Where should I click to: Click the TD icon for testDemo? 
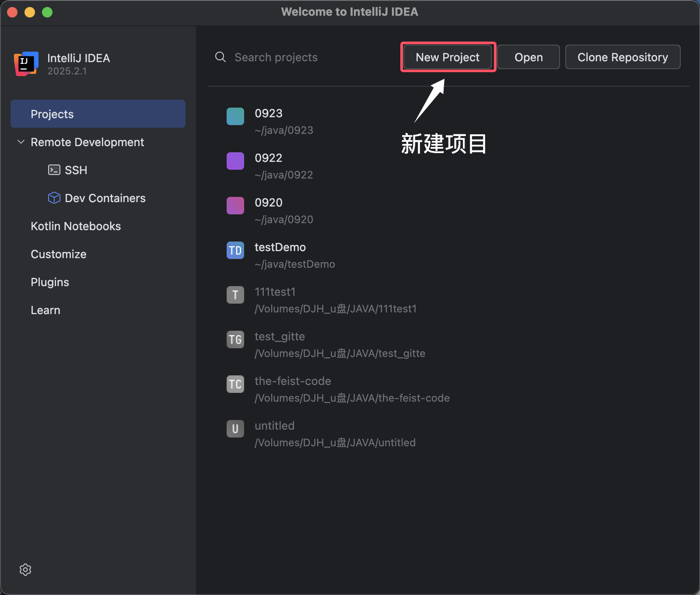pyautogui.click(x=235, y=250)
